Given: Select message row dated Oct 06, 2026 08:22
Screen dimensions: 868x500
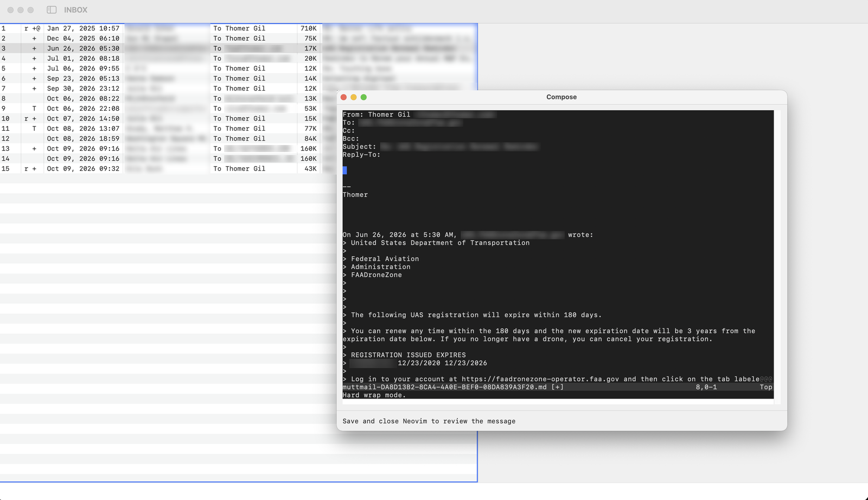Looking at the screenshot, I should pyautogui.click(x=168, y=99).
